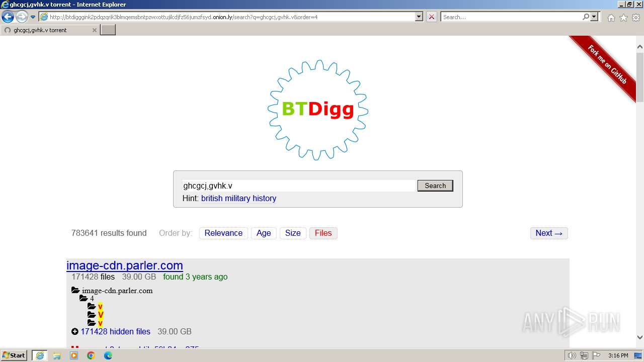Go to Next results page
This screenshot has width=644, height=362.
pos(549,233)
